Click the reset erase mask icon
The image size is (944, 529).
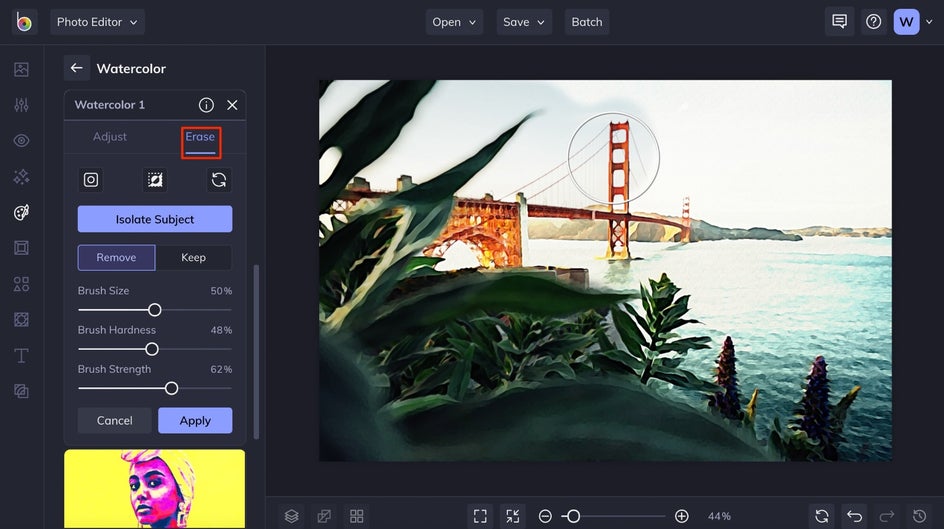tap(219, 180)
